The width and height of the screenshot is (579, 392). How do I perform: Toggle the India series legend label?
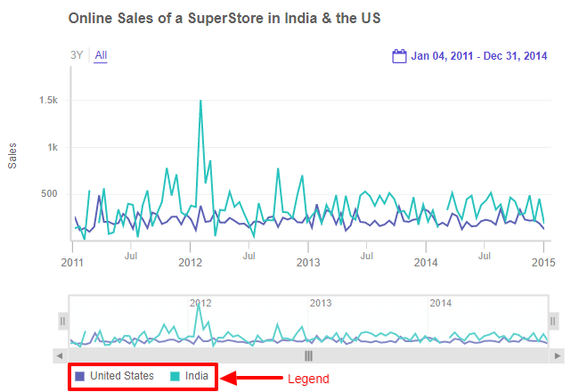point(197,376)
